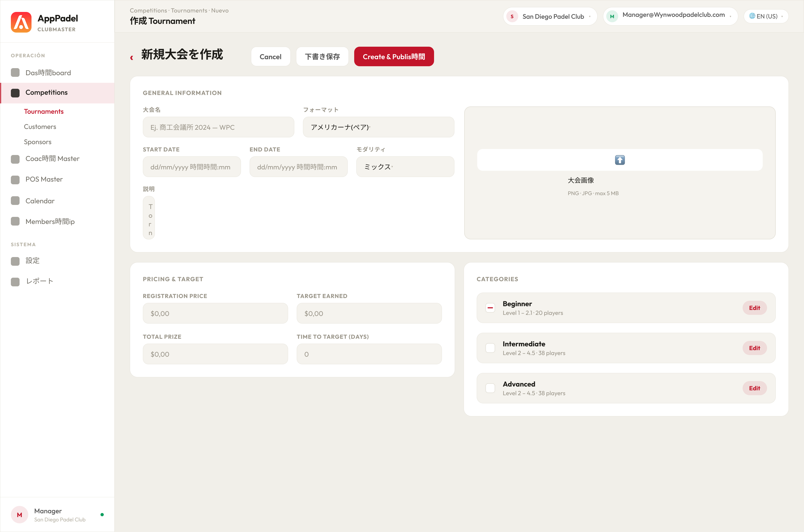
Task: Open the Customers submenu item
Action: (40, 126)
